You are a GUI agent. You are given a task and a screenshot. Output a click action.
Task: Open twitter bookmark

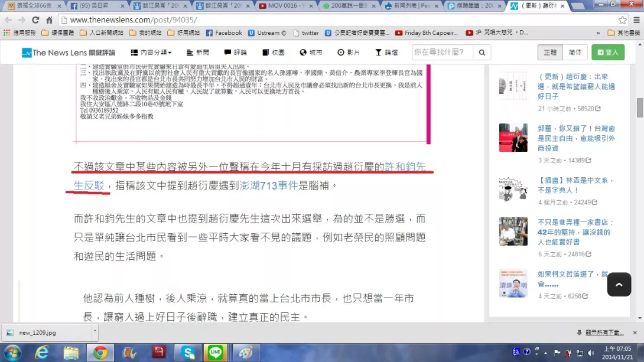[306, 33]
